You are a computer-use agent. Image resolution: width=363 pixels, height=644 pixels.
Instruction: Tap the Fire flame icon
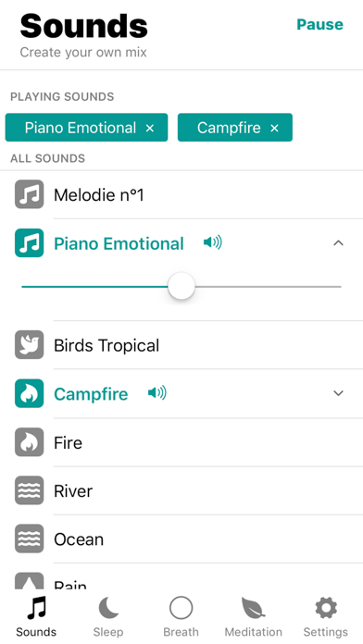pyautogui.click(x=30, y=442)
